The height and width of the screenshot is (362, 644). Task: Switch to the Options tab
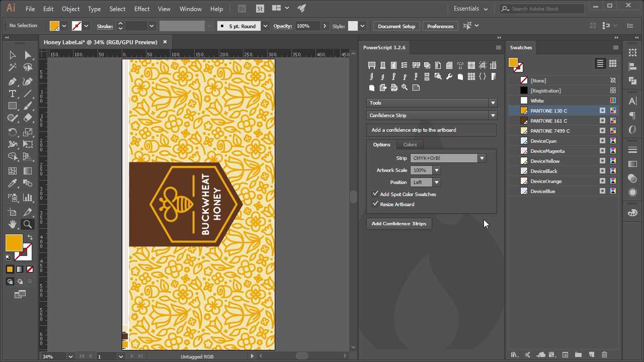click(x=381, y=144)
